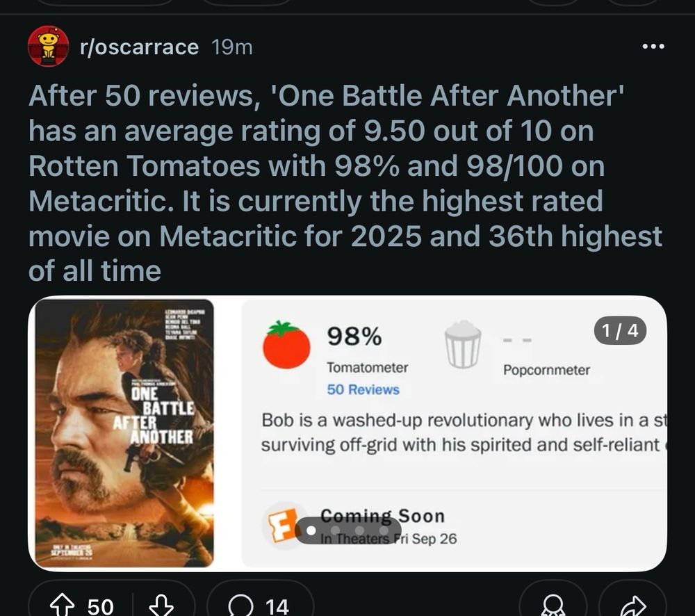
Task: Open the comments via speech bubble icon
Action: (x=240, y=606)
